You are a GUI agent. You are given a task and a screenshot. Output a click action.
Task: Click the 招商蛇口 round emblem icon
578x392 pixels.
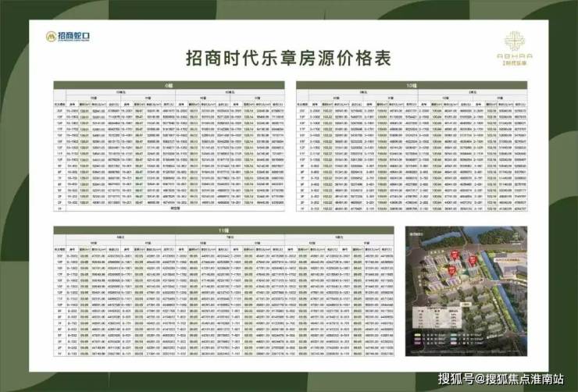(51, 37)
